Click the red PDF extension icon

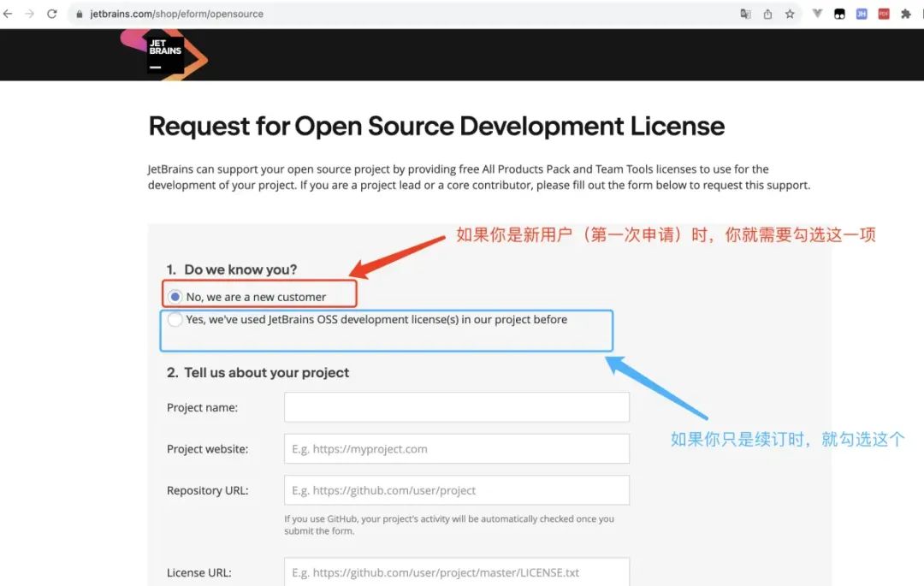click(883, 14)
